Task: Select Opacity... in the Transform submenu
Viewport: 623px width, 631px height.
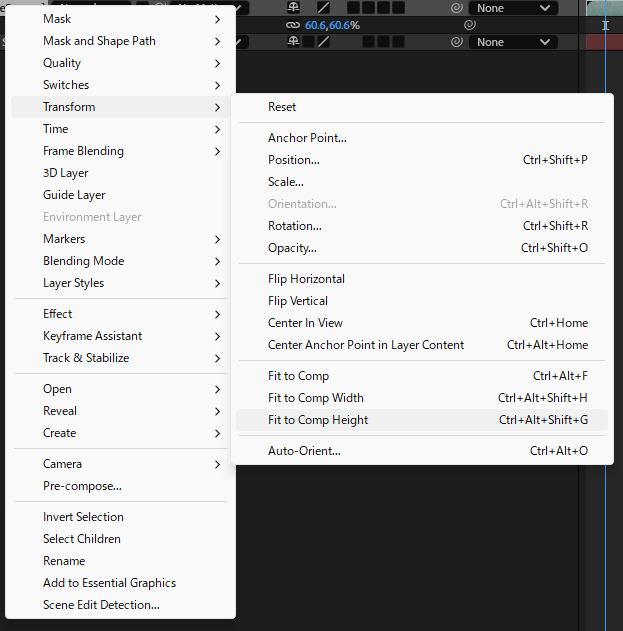Action: tap(422, 248)
